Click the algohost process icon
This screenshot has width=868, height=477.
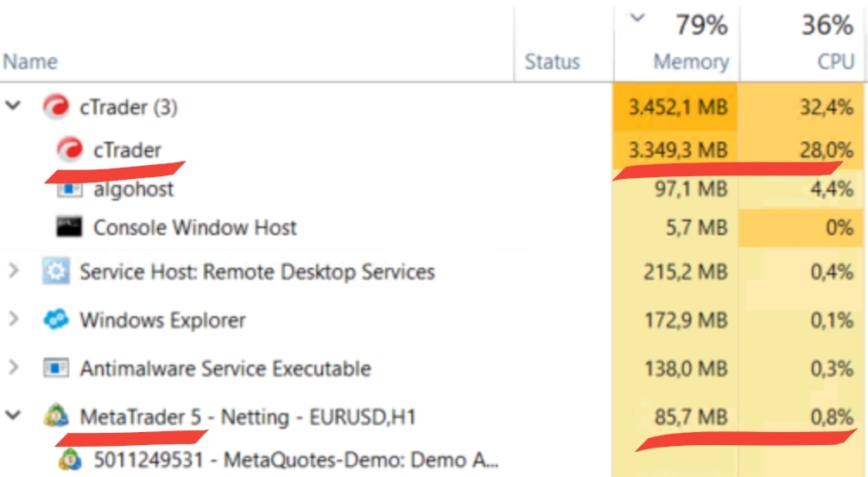pyautogui.click(x=70, y=189)
